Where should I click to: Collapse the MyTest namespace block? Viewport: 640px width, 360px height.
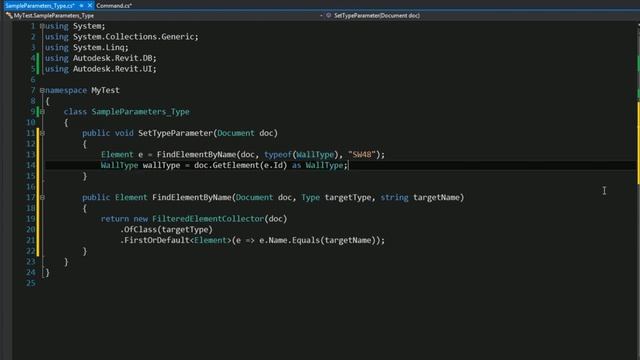[x=42, y=90]
